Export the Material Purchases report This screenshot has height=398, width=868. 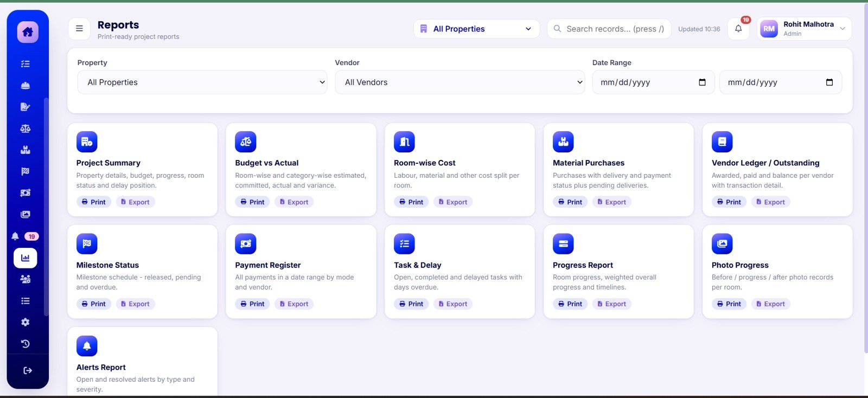612,202
